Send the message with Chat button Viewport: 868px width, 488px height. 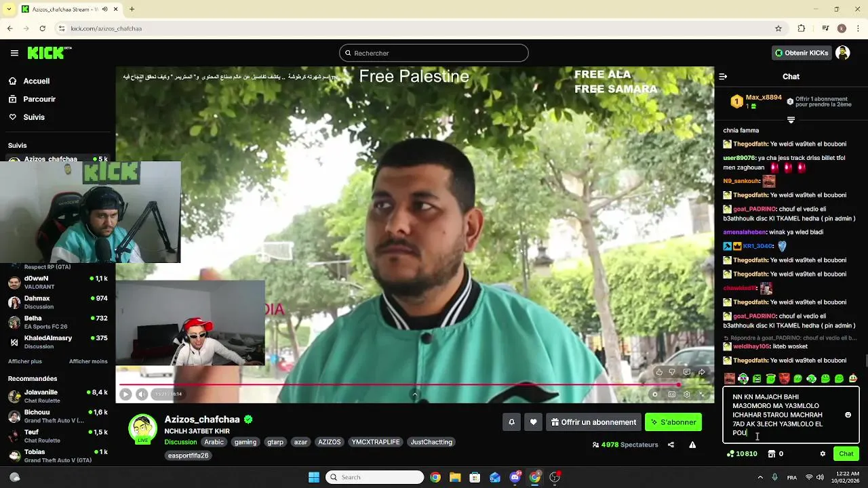[846, 453]
